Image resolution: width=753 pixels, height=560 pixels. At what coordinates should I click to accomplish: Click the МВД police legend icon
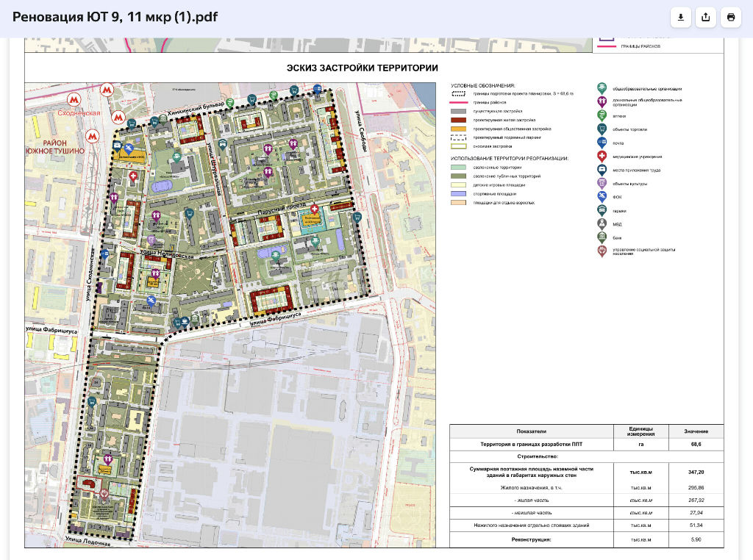pyautogui.click(x=602, y=223)
